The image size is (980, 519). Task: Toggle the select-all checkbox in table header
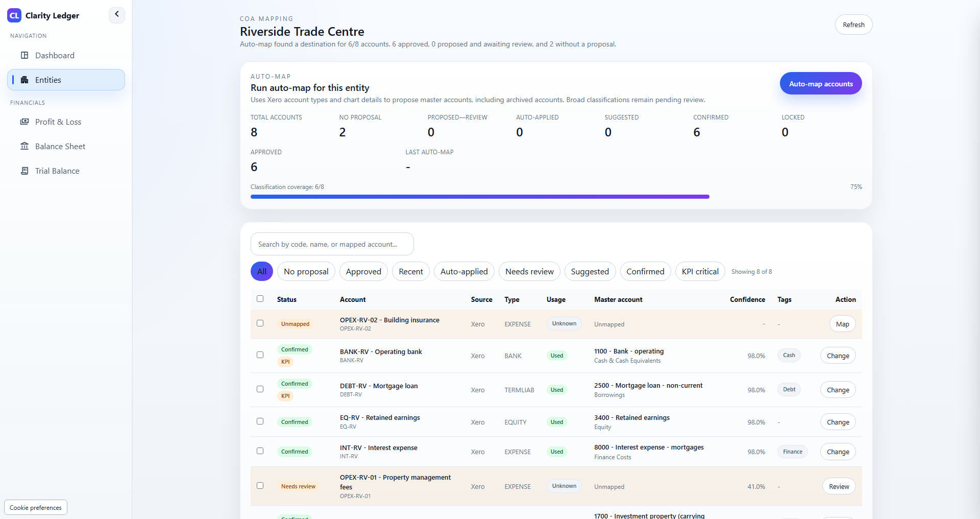point(260,299)
